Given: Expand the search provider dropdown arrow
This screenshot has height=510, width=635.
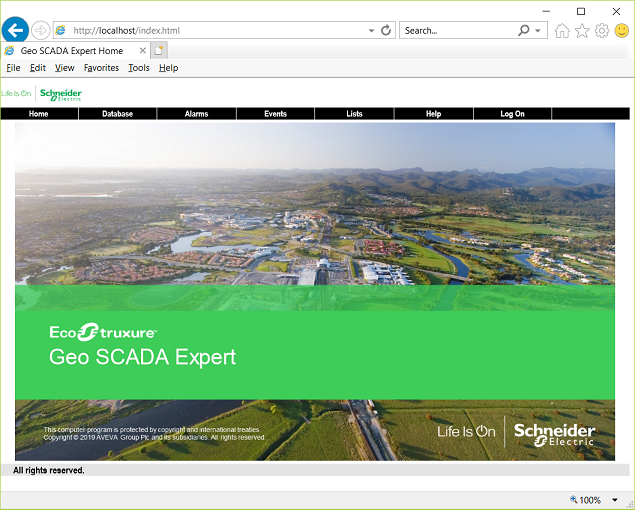Looking at the screenshot, I should tap(539, 31).
